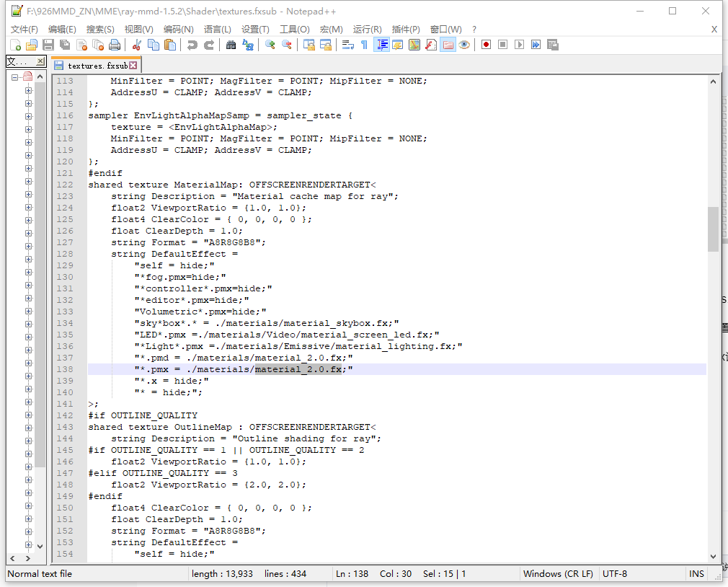Open Find with the binoculars icon
Viewport: 728px width, 587px height.
[231, 45]
